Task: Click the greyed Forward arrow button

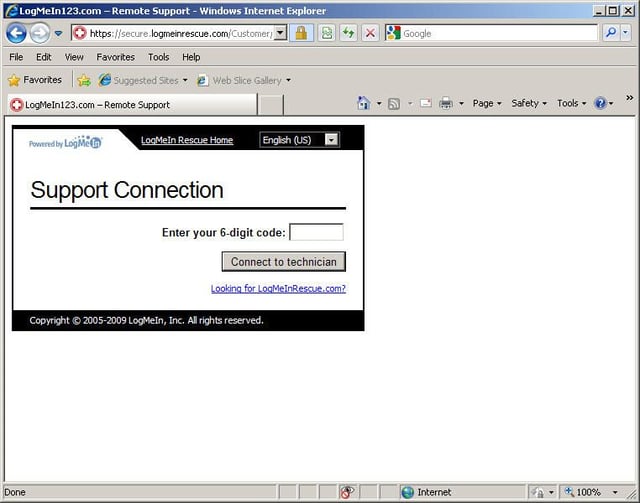Action: coord(40,33)
